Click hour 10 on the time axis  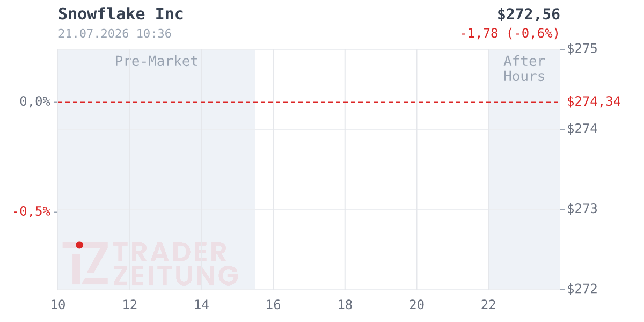tap(58, 305)
